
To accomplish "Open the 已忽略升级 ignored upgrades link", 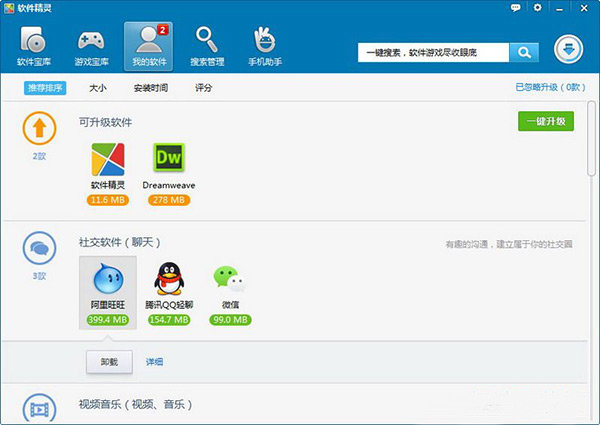I will [x=549, y=88].
